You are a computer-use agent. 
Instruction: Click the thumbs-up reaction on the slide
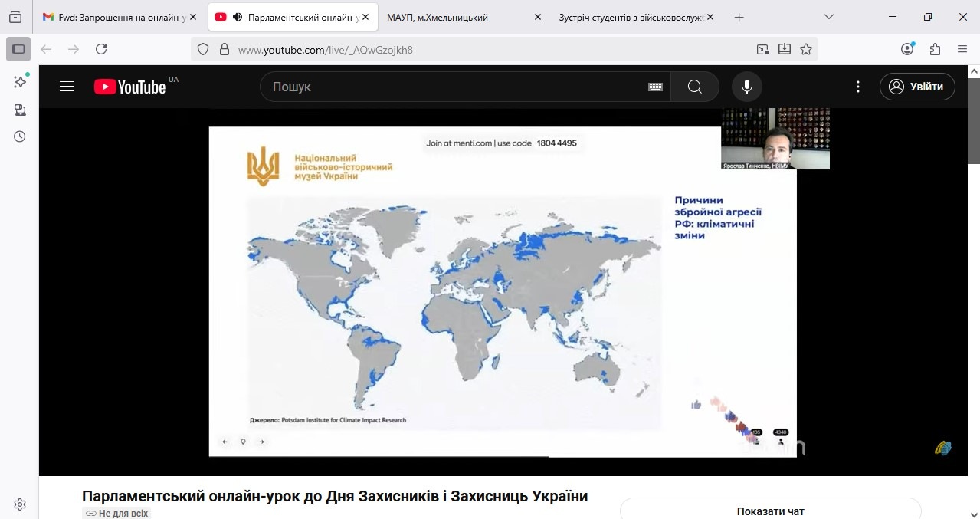(x=696, y=404)
